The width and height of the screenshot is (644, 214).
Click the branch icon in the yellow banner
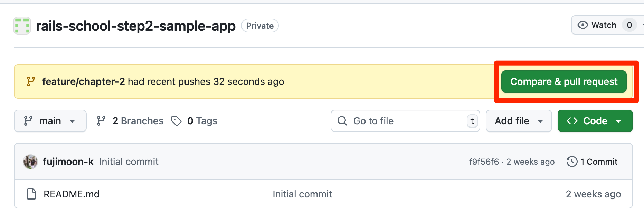point(30,81)
